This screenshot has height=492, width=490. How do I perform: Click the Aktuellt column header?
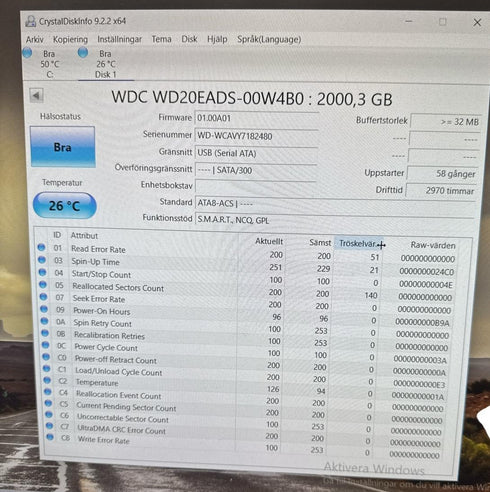click(x=269, y=241)
